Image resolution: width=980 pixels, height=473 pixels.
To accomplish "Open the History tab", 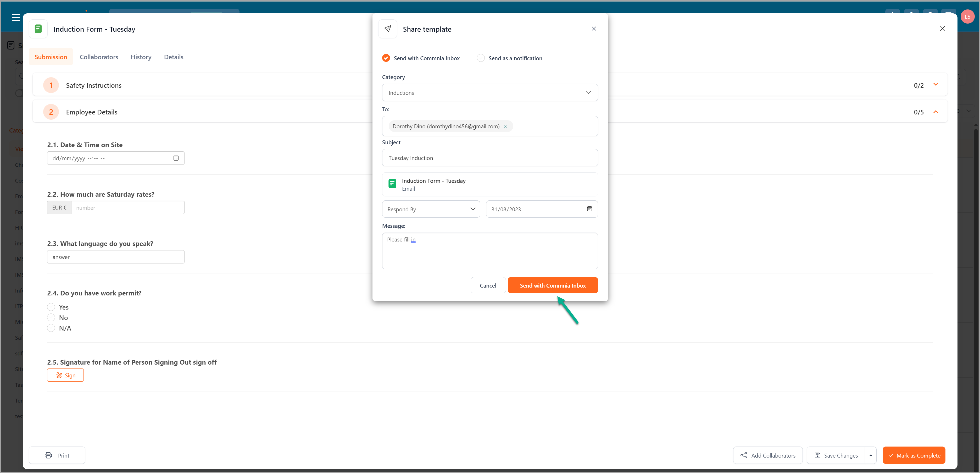I will click(x=141, y=57).
